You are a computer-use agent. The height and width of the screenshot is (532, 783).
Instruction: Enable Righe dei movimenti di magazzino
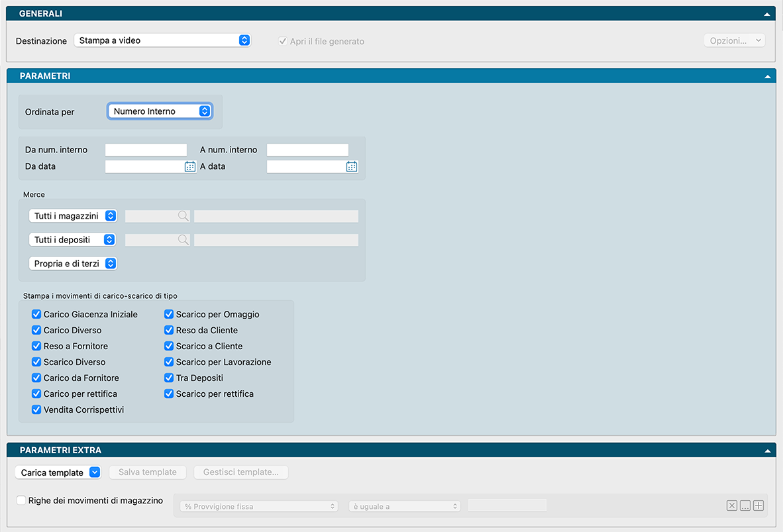click(x=22, y=501)
